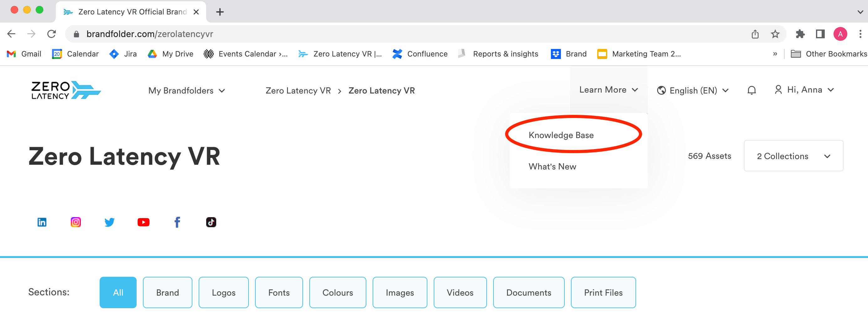Select the All sections filter
Viewport: 868px width, 327px height.
[x=118, y=292]
